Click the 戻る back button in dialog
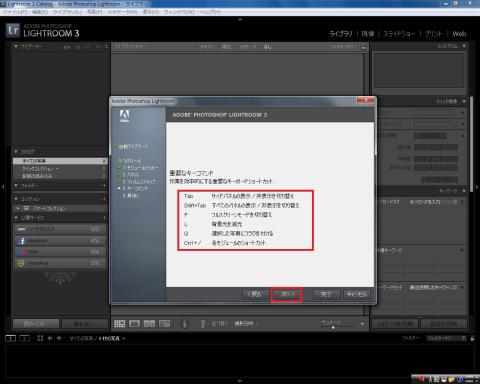480x384 pixels. point(255,294)
